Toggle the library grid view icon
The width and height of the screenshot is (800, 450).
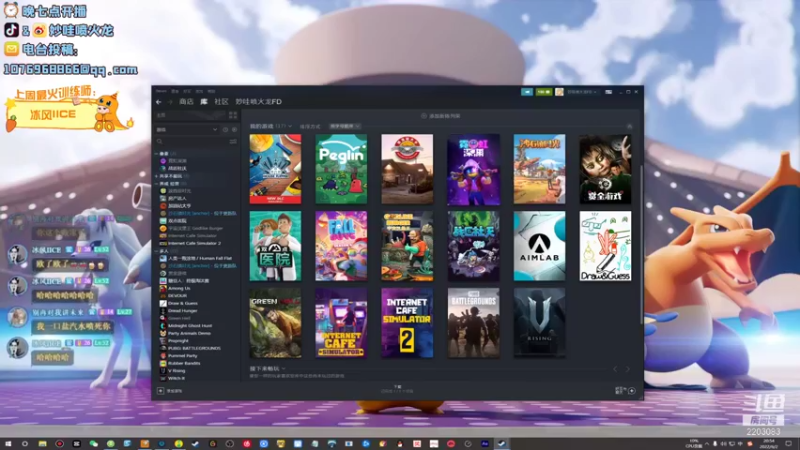pos(233,115)
